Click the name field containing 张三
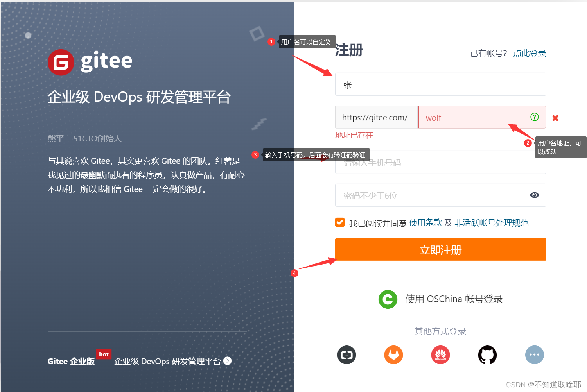The height and width of the screenshot is (392, 587). point(440,84)
